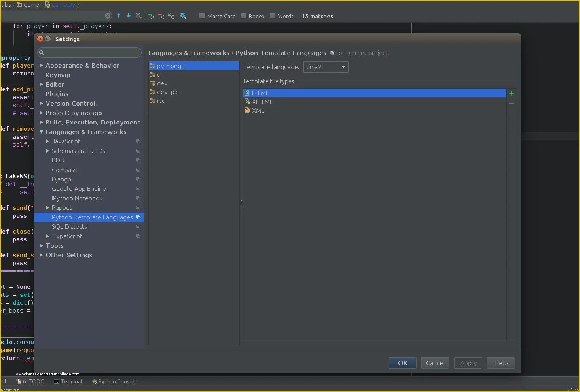Click the HTML file type icon
Image resolution: width=580 pixels, height=392 pixels.
pos(247,93)
